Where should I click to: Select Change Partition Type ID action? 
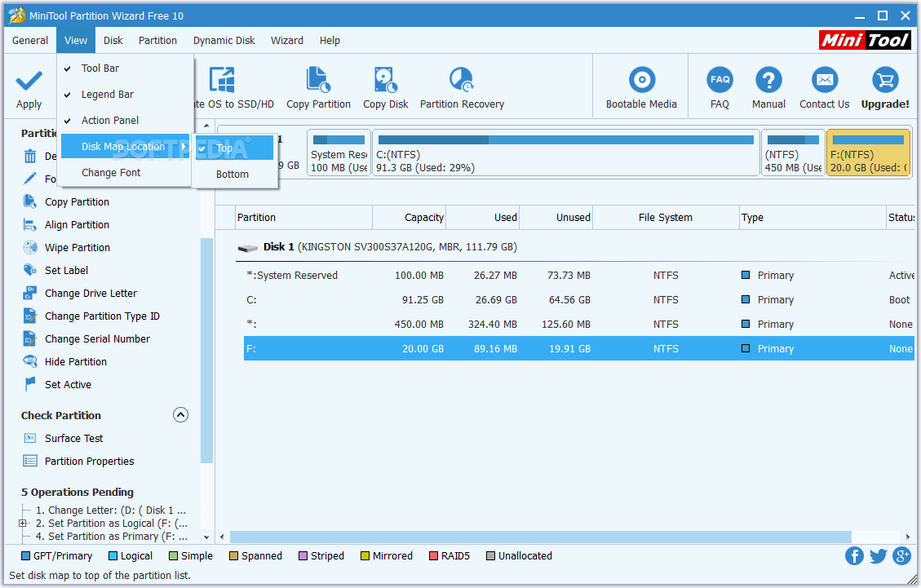click(x=102, y=316)
